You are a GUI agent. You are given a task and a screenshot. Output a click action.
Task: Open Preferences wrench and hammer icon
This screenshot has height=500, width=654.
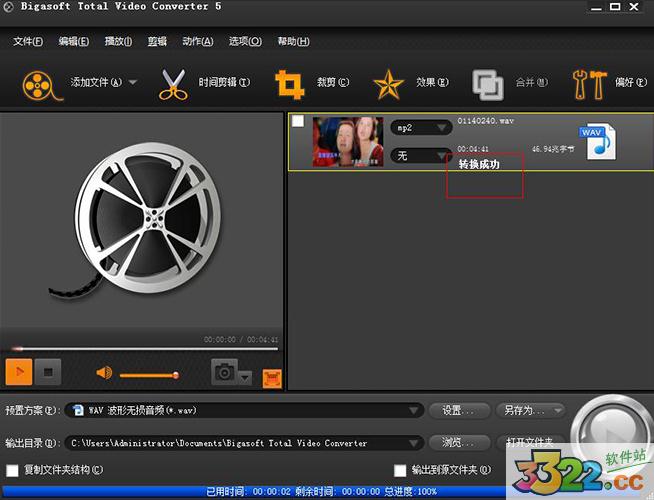click(x=589, y=85)
